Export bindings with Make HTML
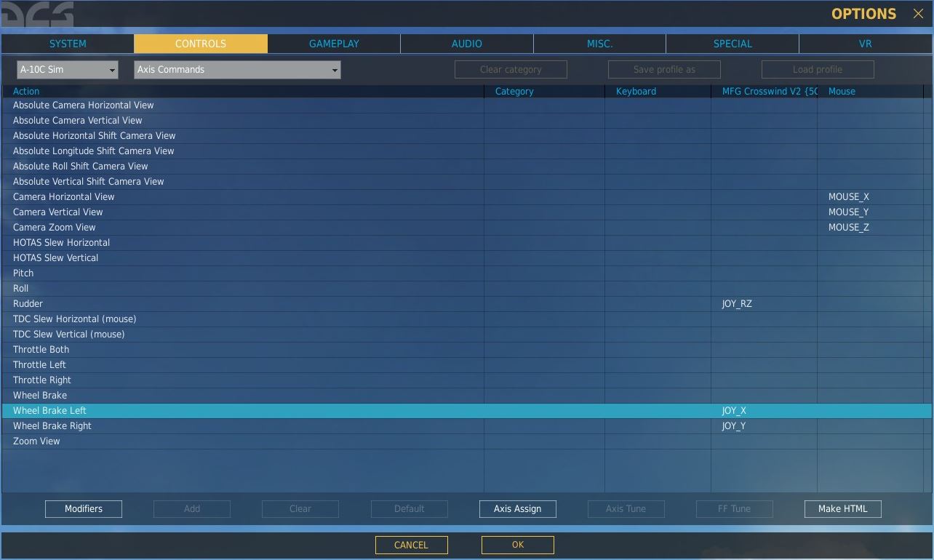Viewport: 934px width, 560px height. (x=843, y=509)
